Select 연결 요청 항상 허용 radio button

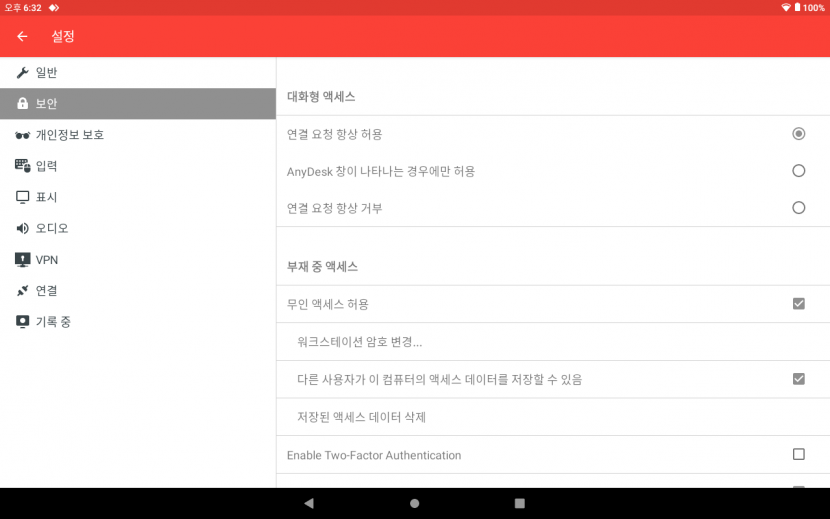798,133
